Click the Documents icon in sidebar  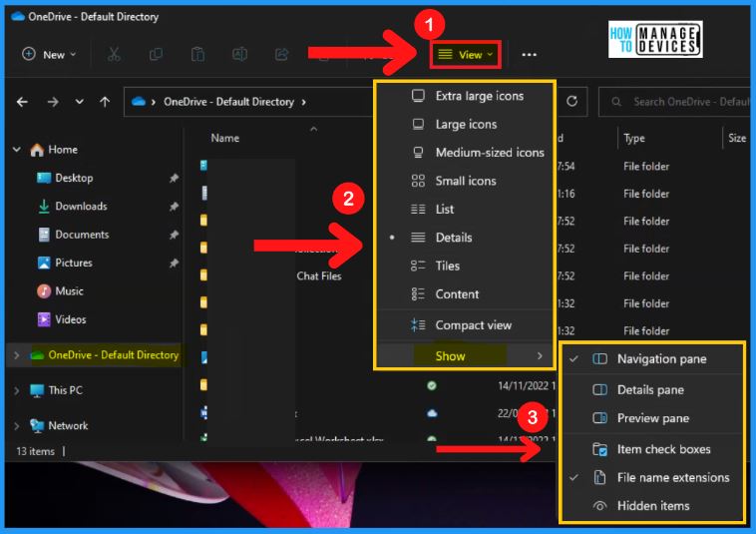click(x=44, y=235)
